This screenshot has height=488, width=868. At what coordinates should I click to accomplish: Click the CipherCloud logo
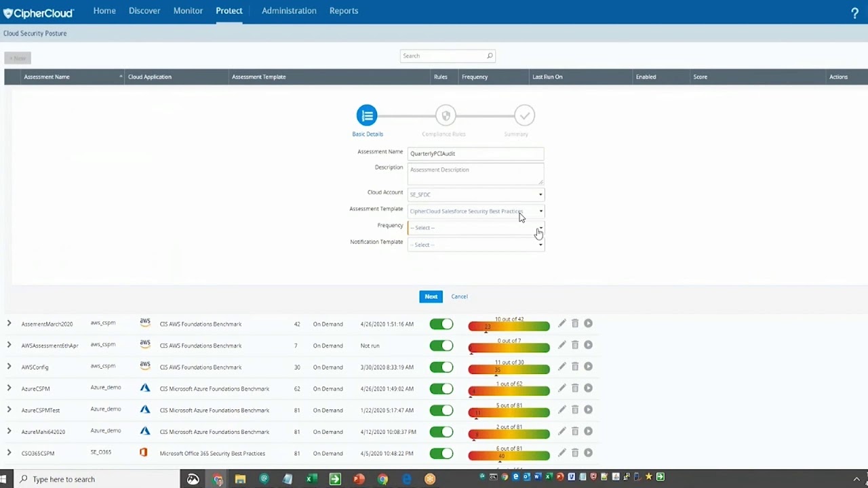39,12
